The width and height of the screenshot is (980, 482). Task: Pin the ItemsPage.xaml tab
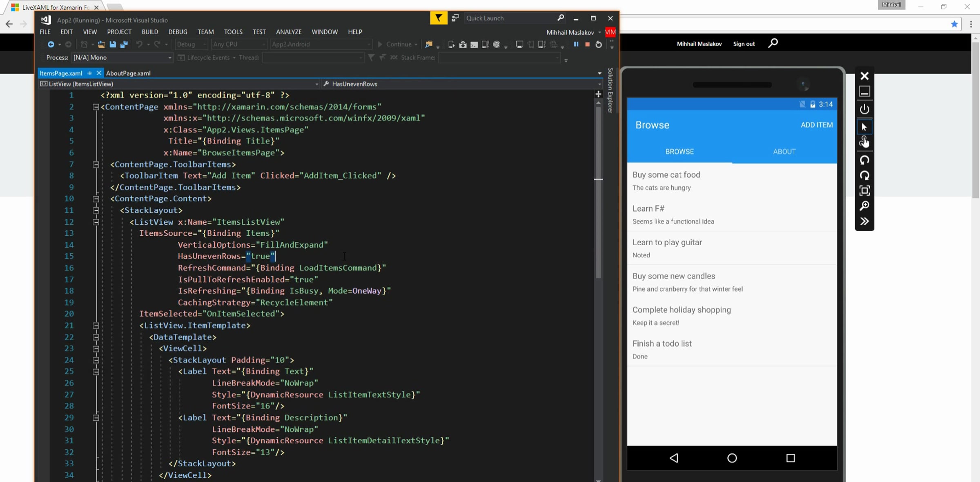89,73
